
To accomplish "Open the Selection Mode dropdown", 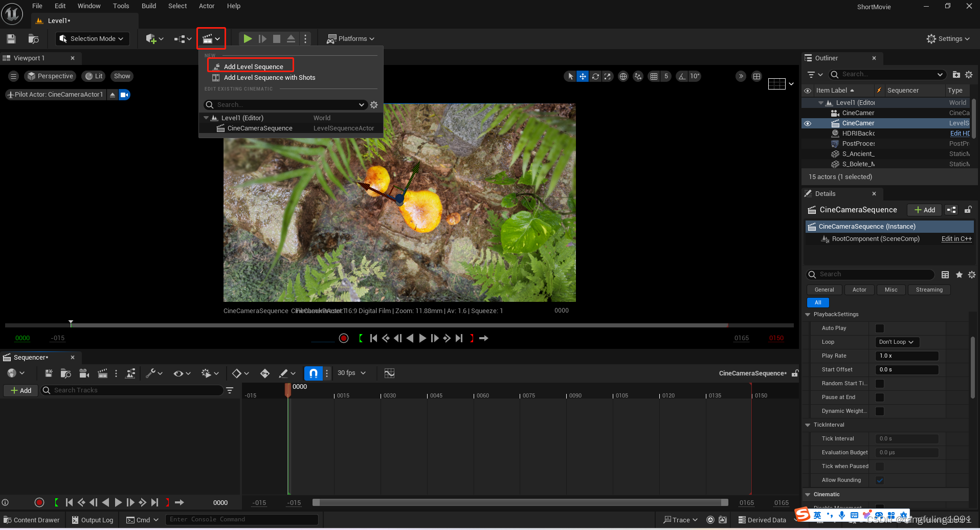I will [92, 39].
